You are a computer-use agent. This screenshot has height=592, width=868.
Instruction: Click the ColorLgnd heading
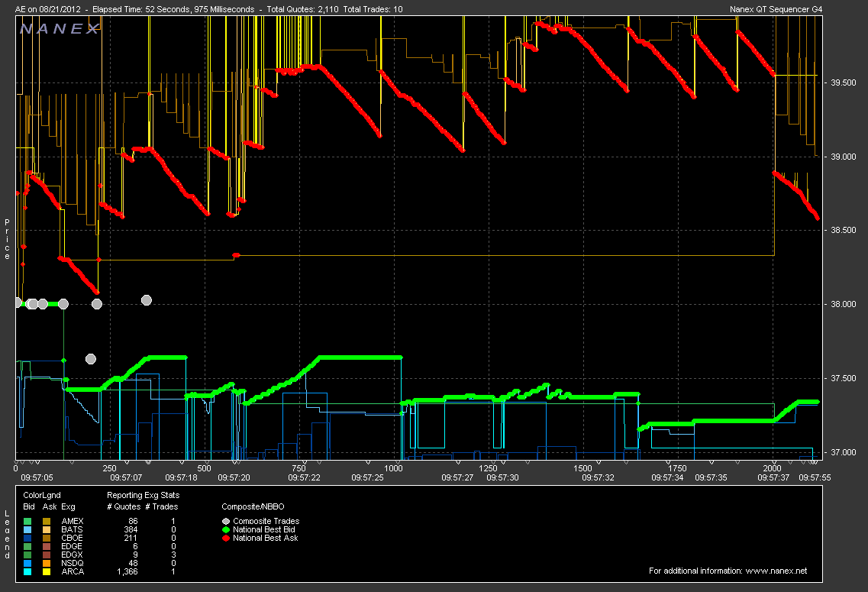pos(42,495)
